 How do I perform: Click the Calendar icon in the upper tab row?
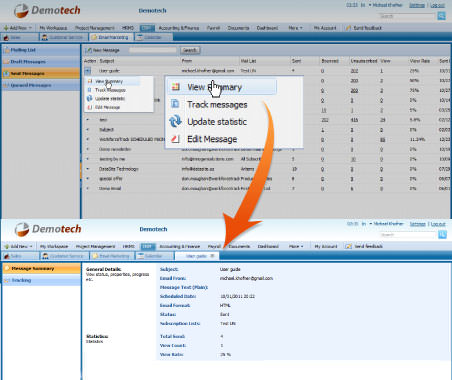140,37
